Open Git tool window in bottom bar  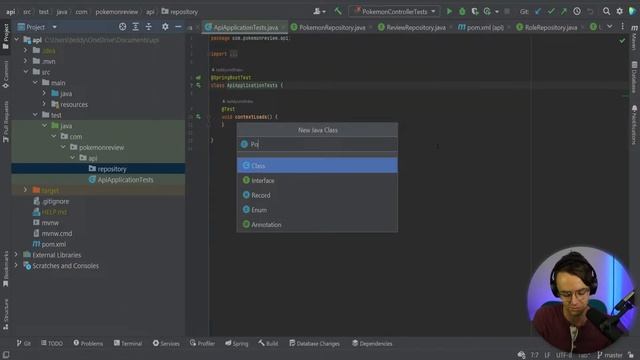tap(24, 343)
